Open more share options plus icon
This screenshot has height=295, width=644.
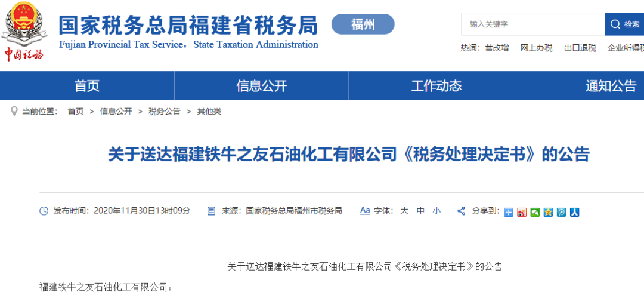click(x=509, y=213)
